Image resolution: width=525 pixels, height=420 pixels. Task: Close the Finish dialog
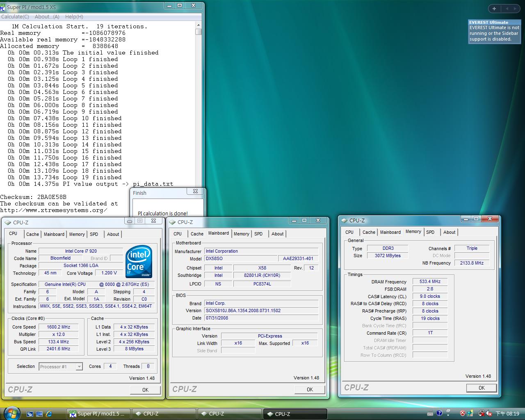[195, 191]
